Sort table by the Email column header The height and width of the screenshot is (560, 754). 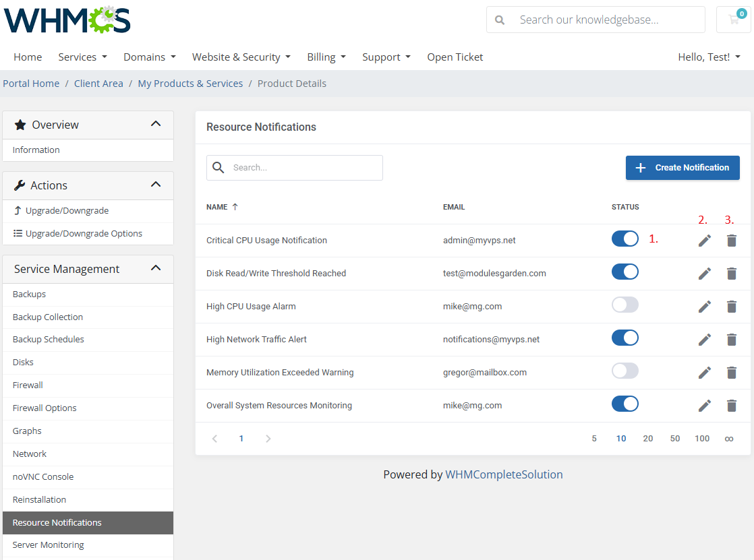click(x=453, y=207)
